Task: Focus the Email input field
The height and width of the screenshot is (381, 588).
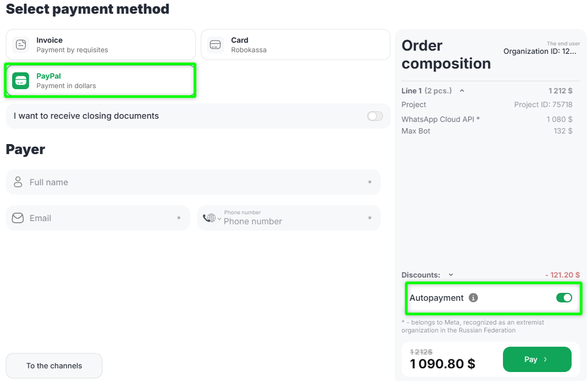Action: coord(100,218)
